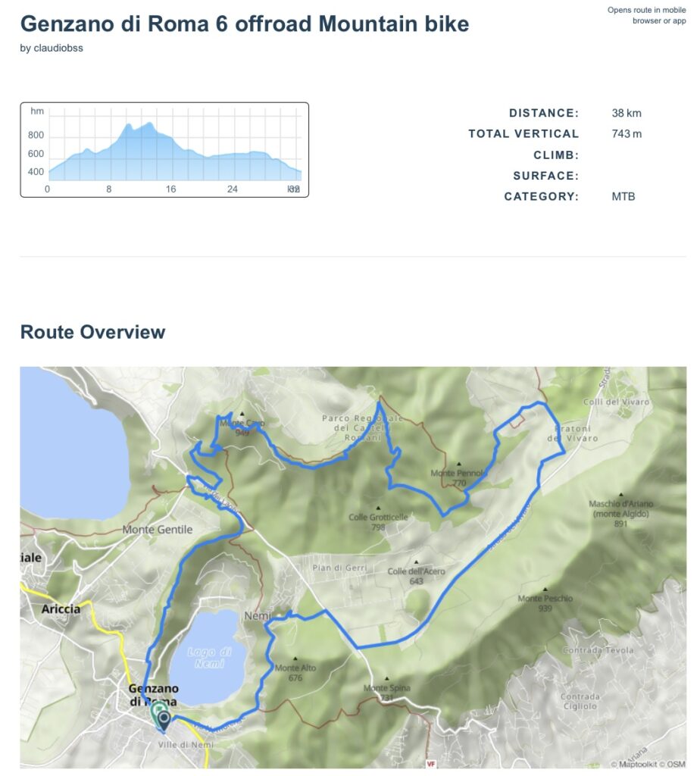Click the Maschio d'Ariano summit triangle
This screenshot has height=776, width=700.
point(621,494)
